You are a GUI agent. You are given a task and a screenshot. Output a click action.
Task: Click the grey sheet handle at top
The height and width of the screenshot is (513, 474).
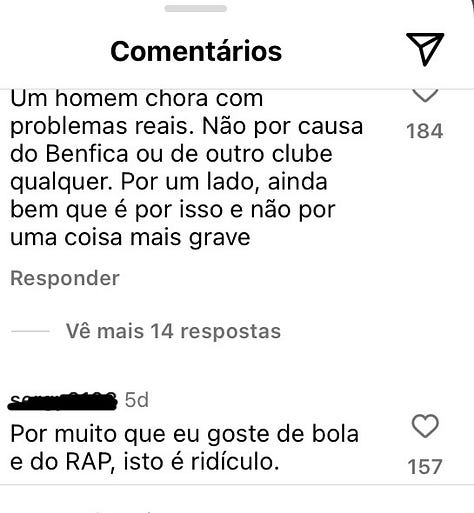click(196, 9)
